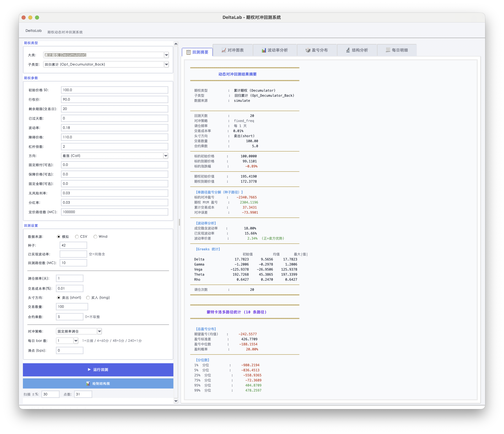Edit the 交易成本率(%) field
The height and width of the screenshot is (434, 504).
(x=70, y=288)
